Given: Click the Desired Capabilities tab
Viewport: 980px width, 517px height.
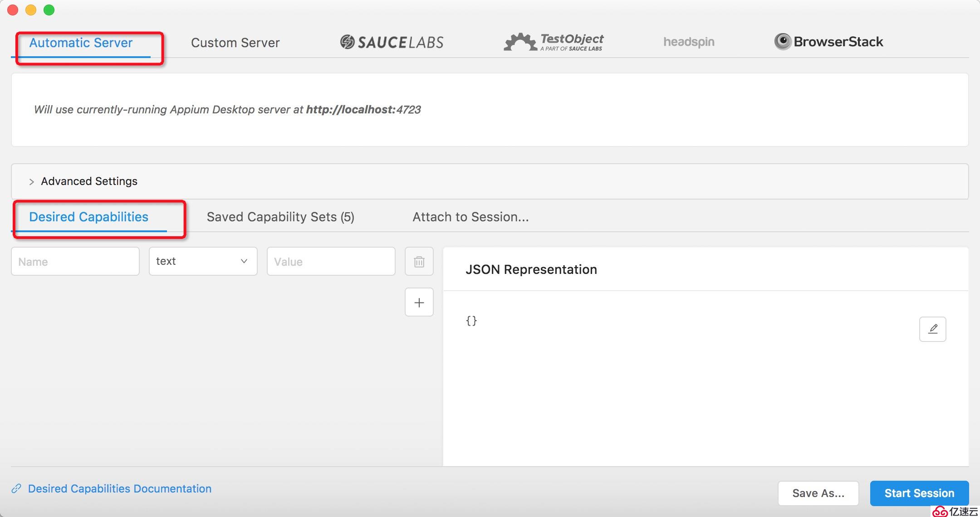Looking at the screenshot, I should point(89,217).
